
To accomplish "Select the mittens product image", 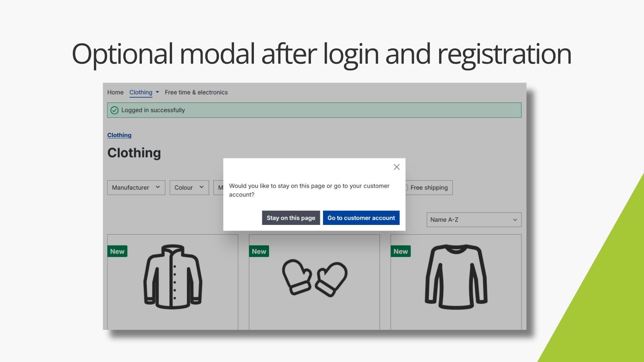I will click(315, 278).
